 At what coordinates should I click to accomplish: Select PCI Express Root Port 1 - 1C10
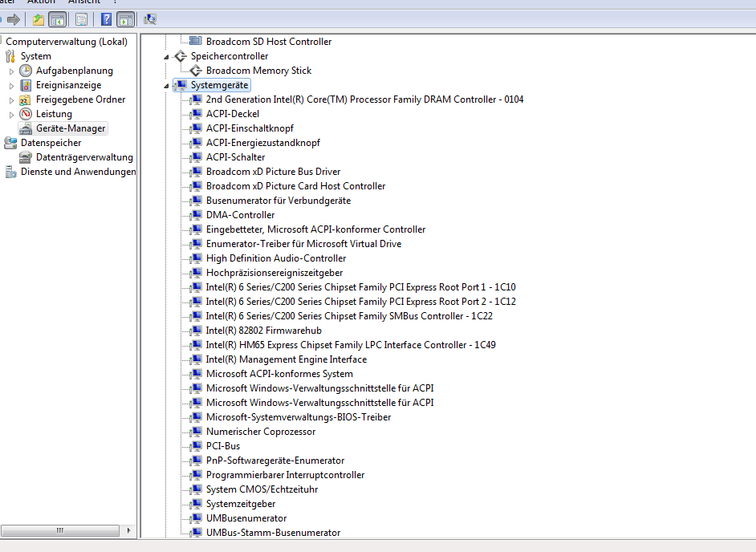[360, 287]
